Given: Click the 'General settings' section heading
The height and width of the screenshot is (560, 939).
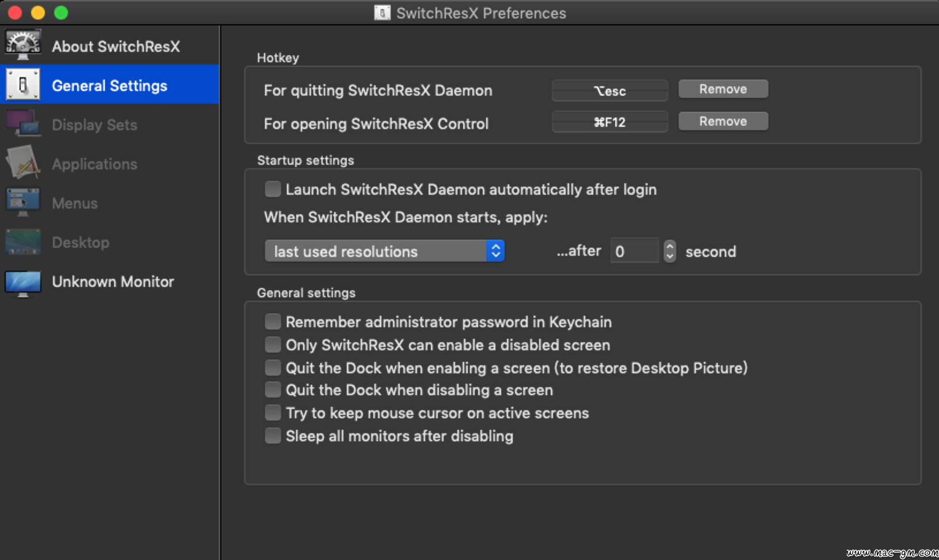Looking at the screenshot, I should point(306,293).
